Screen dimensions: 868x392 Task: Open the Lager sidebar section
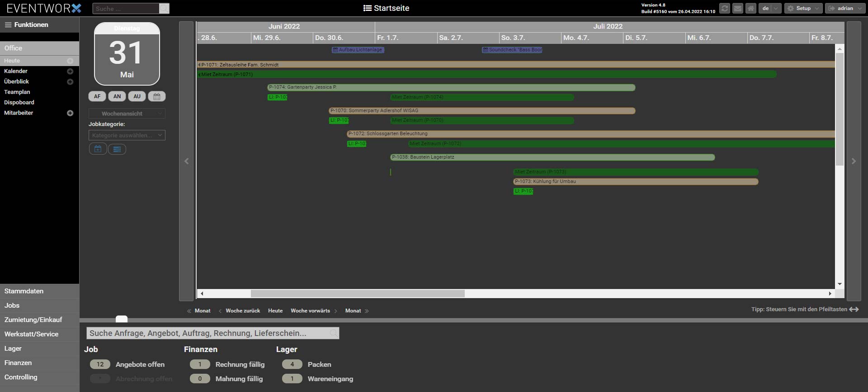(39, 349)
